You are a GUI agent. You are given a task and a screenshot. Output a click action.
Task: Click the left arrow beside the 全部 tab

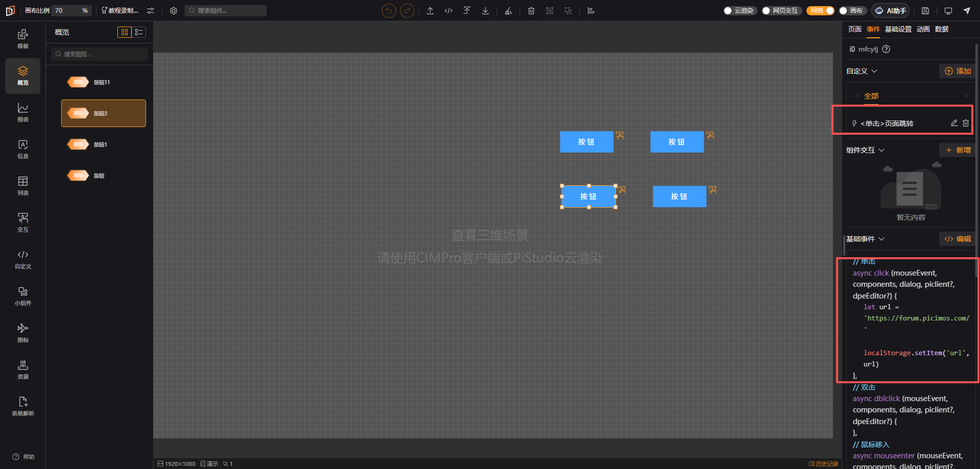coord(858,96)
